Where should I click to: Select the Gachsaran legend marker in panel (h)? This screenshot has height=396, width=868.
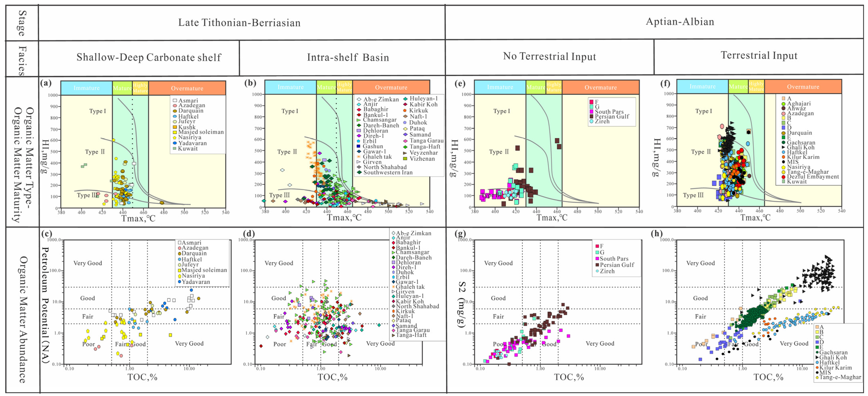pos(817,353)
